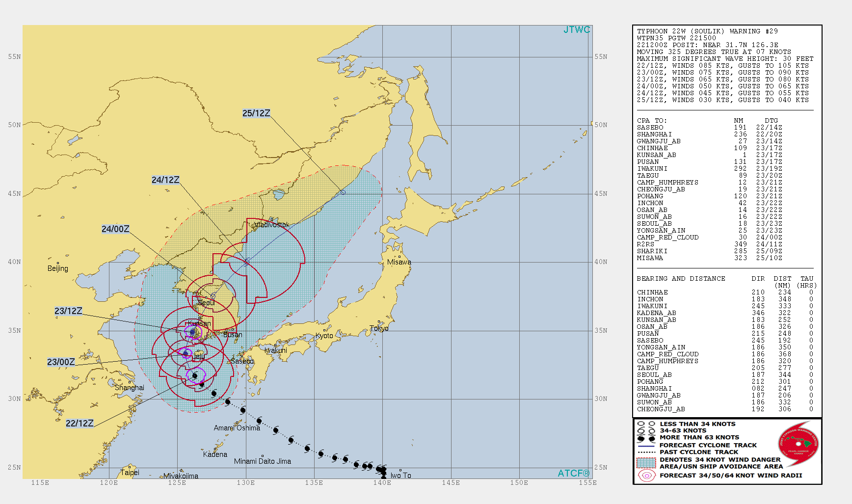Click the Misawa label on map
This screenshot has width=852, height=504.
tap(399, 262)
